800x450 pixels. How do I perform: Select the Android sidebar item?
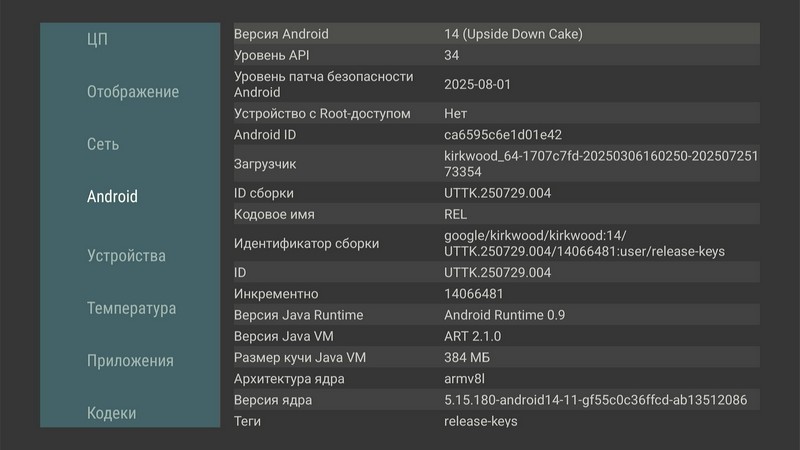pyautogui.click(x=112, y=196)
